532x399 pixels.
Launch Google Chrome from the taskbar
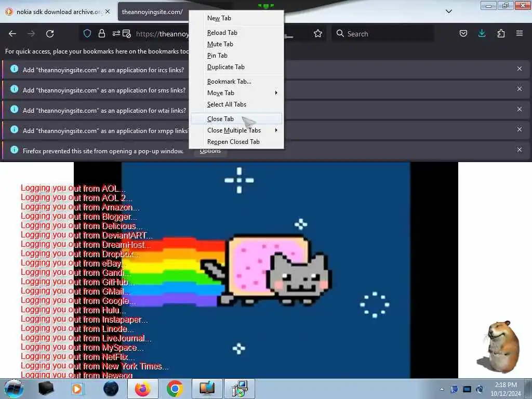[x=175, y=389]
